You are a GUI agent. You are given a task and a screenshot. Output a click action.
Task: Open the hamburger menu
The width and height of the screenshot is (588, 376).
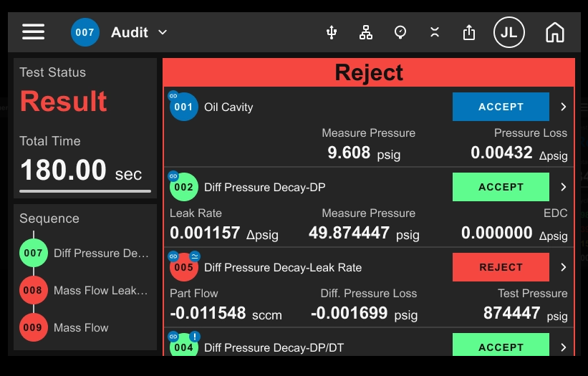(34, 32)
